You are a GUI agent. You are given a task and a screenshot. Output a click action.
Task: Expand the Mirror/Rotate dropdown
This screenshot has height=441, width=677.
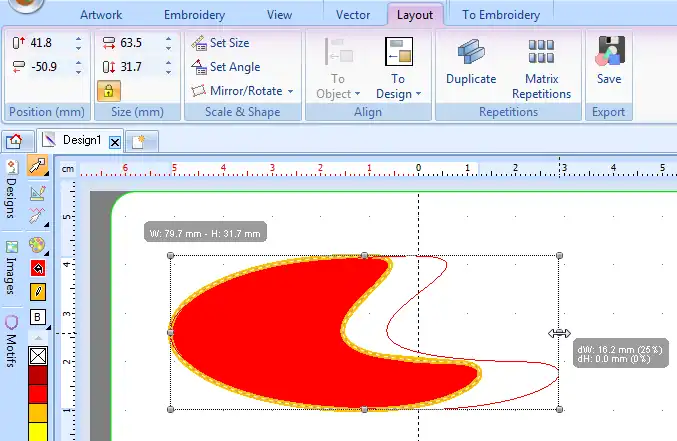290,91
